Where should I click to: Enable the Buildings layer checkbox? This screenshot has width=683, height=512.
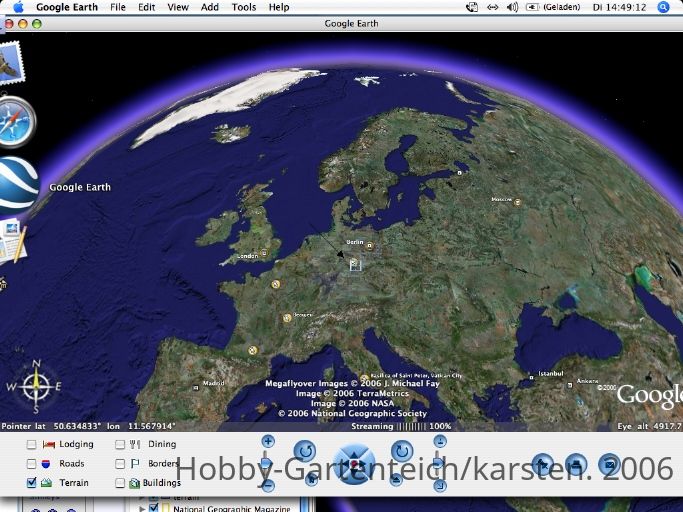120,483
